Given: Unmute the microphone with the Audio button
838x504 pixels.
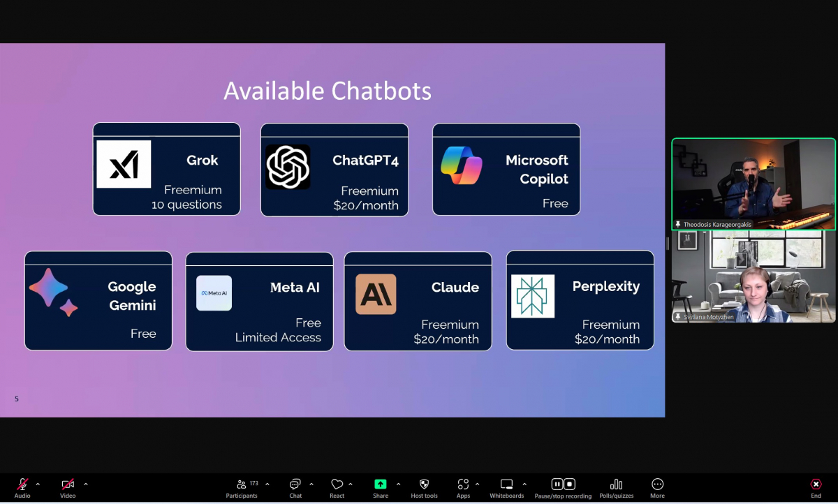Looking at the screenshot, I should (x=22, y=484).
